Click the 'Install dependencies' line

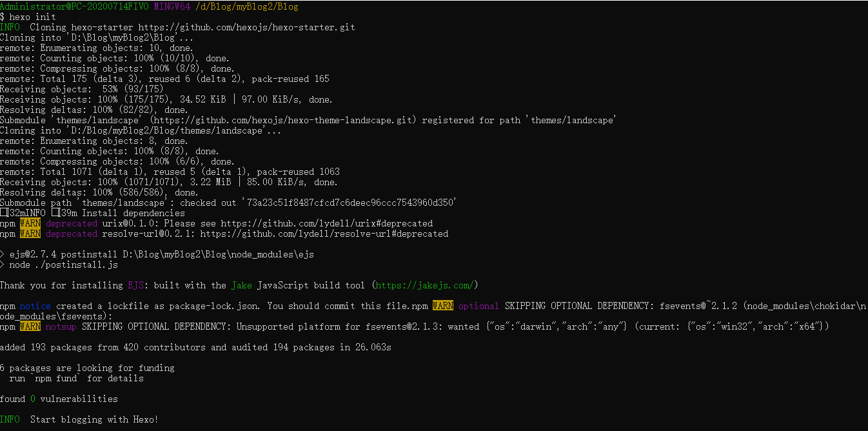[x=92, y=213]
